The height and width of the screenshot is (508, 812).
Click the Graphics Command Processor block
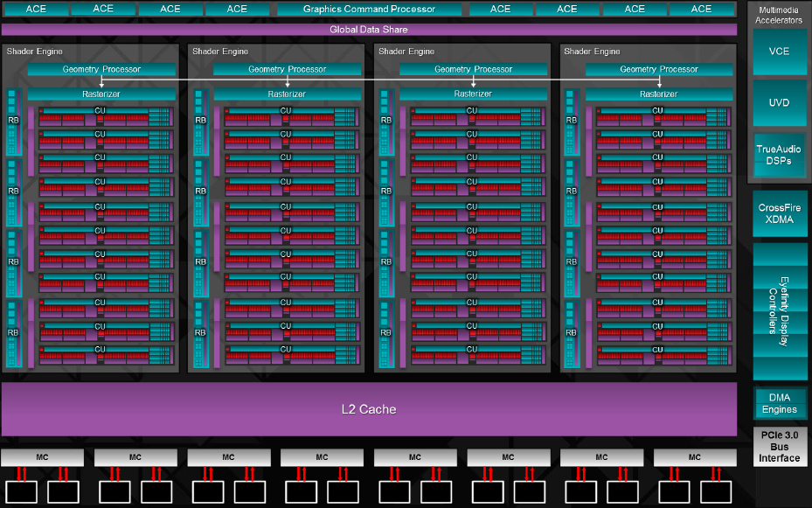click(369, 9)
